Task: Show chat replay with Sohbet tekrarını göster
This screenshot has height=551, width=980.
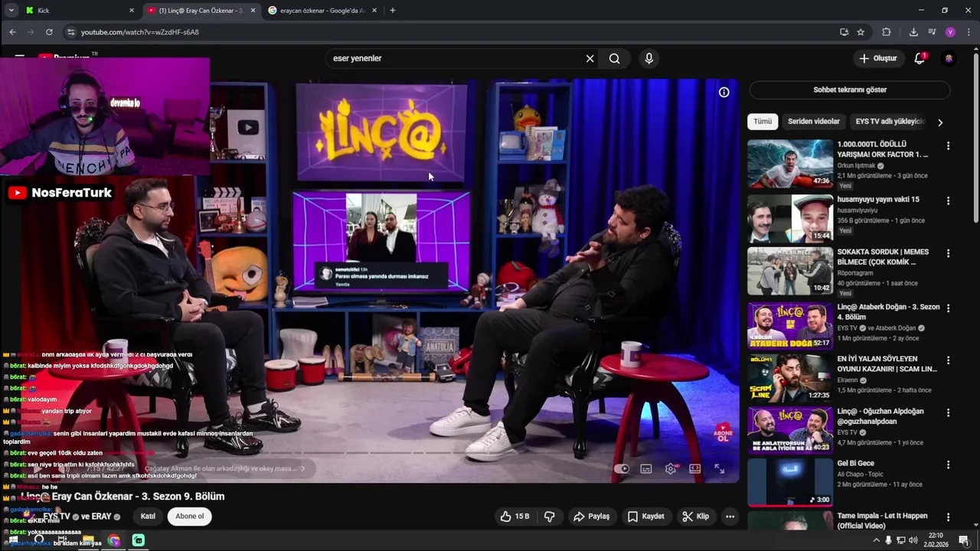Action: (x=849, y=90)
